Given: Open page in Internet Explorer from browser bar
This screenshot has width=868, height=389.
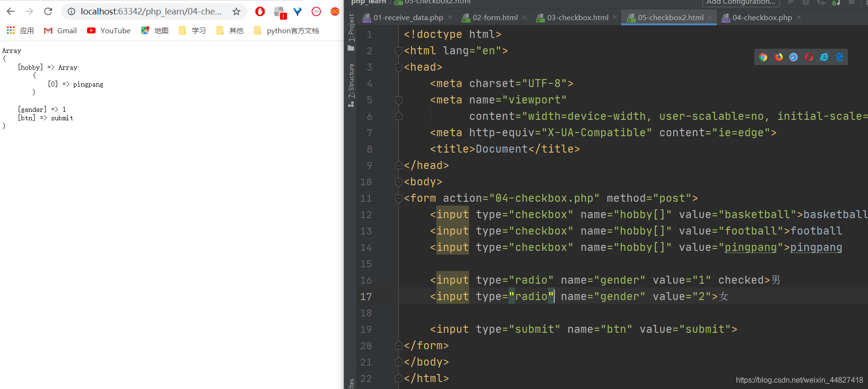Looking at the screenshot, I should coord(824,57).
